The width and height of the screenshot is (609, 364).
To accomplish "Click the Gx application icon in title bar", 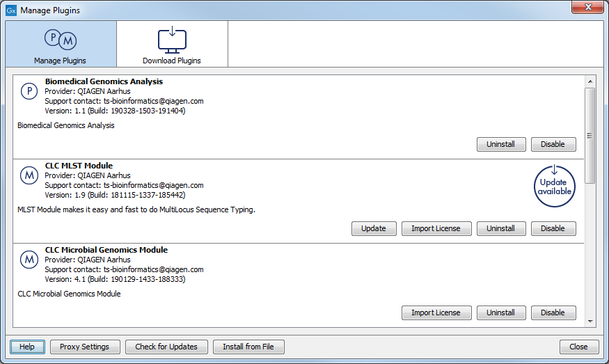I will tap(10, 10).
